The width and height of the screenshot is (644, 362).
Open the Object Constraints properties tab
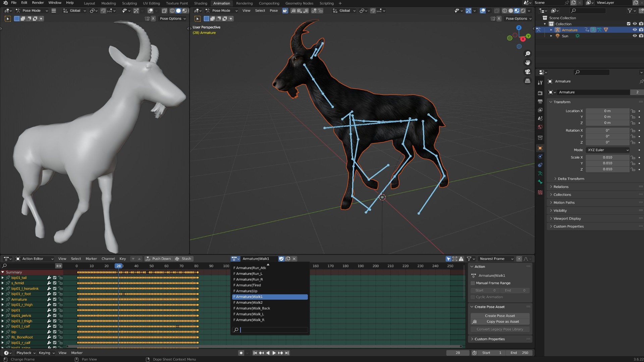540,165
